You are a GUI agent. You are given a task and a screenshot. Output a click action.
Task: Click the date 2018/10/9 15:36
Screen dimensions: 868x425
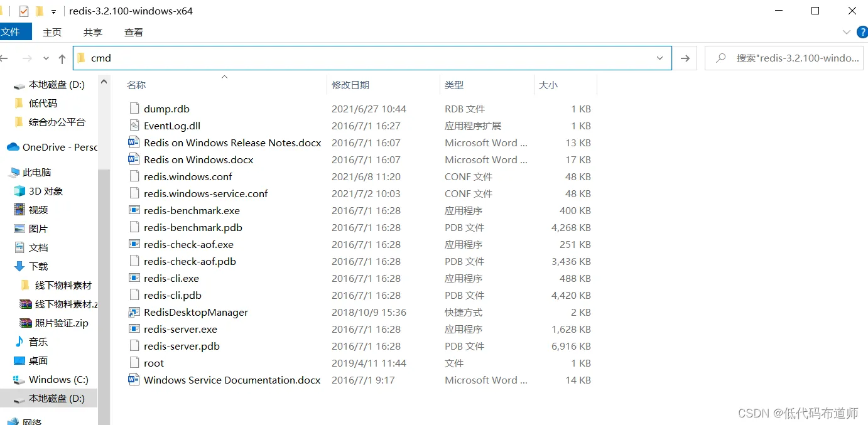click(369, 312)
